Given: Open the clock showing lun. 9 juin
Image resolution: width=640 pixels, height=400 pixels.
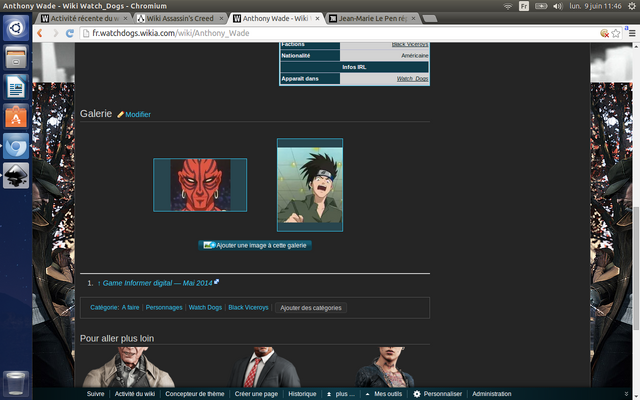Looking at the screenshot, I should pos(595,6).
